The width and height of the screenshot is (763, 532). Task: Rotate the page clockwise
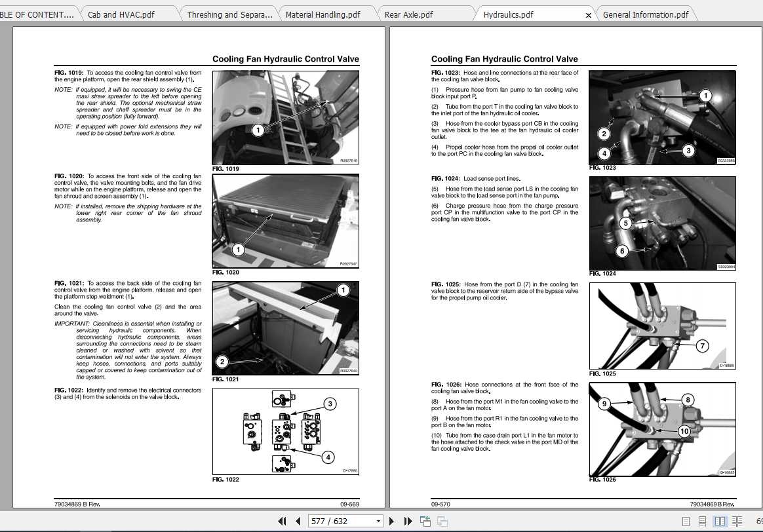(x=442, y=521)
